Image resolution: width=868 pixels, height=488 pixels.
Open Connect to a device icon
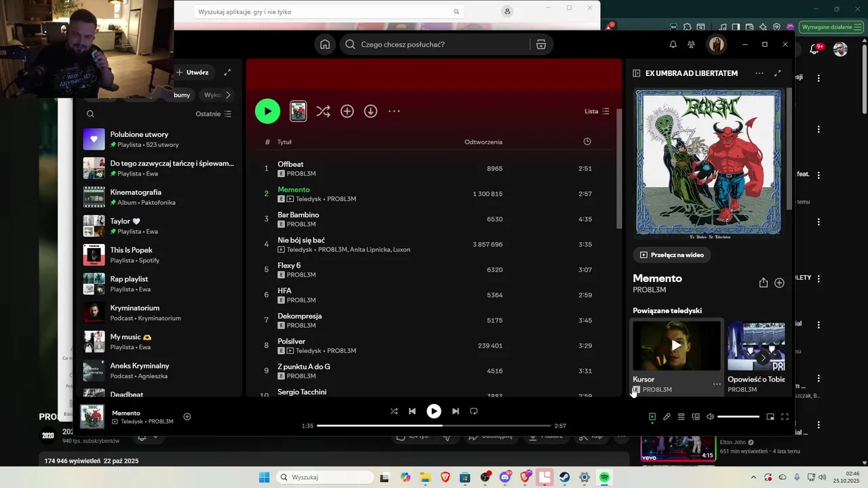(x=696, y=417)
